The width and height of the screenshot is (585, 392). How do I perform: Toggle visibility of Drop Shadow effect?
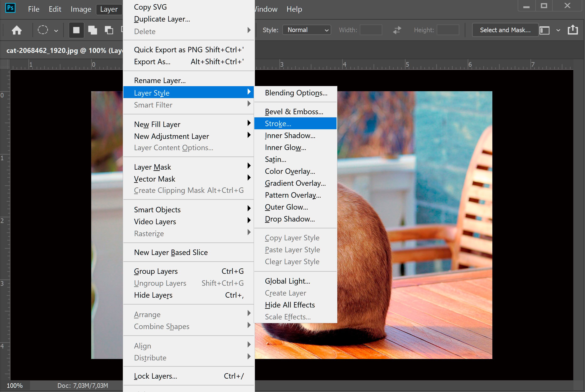[289, 219]
